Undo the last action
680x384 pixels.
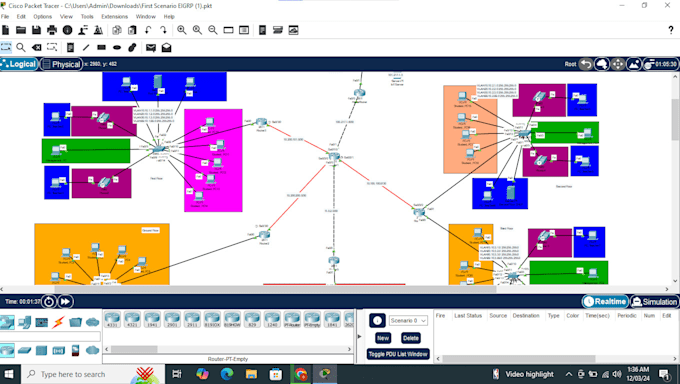(x=148, y=30)
